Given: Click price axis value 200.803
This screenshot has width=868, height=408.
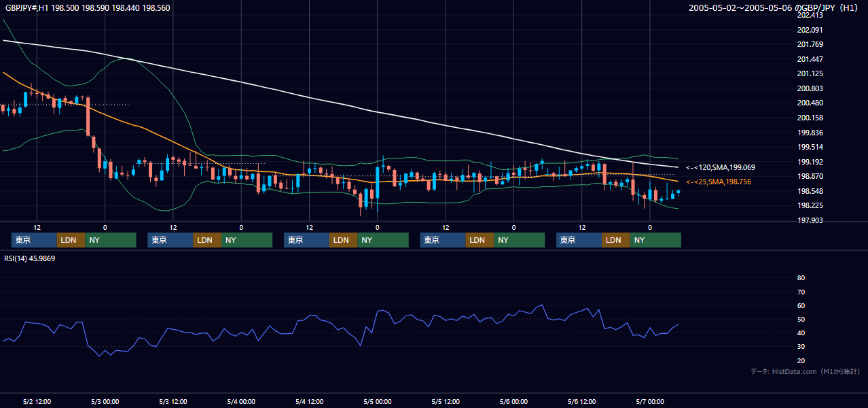Looking at the screenshot, I should (810, 88).
